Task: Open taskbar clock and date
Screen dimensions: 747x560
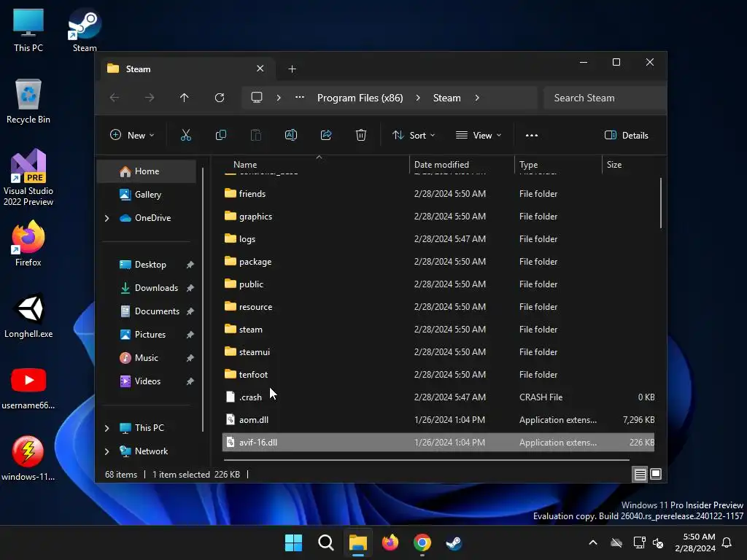Action: coord(695,542)
